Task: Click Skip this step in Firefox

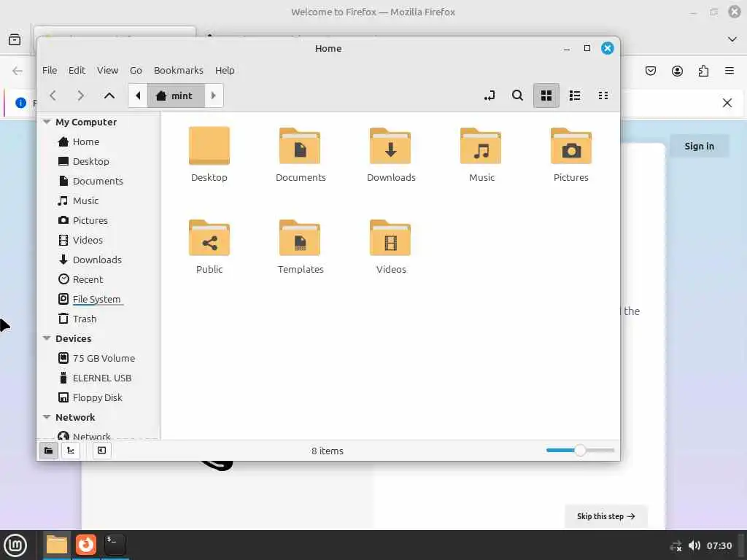Action: [605, 516]
